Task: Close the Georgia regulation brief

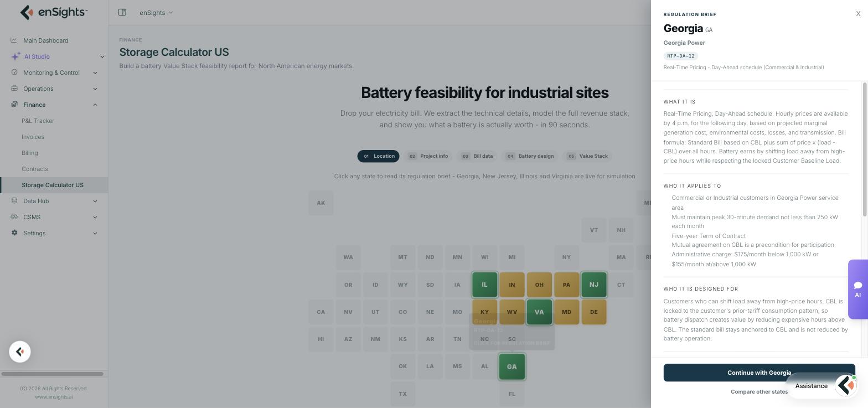Action: (x=858, y=14)
